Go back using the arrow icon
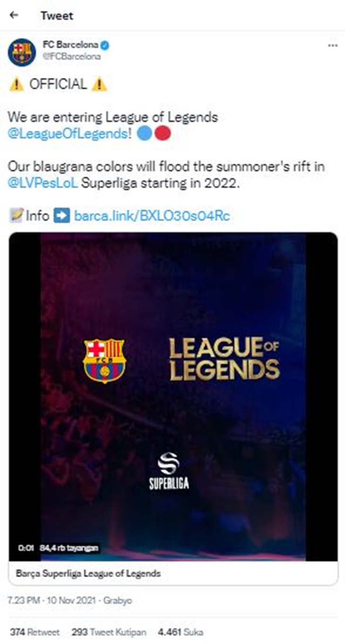Screen dimensions: 345x644 tap(14, 15)
